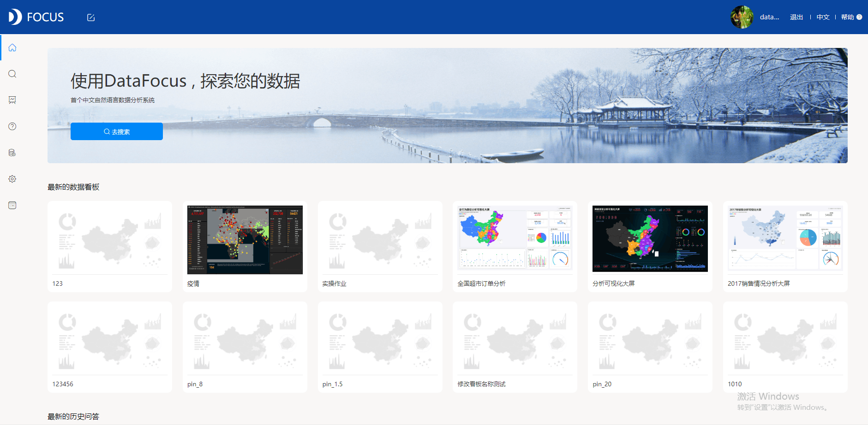Open the 123 dashboard thumbnail
Image resolution: width=868 pixels, height=425 pixels.
110,240
